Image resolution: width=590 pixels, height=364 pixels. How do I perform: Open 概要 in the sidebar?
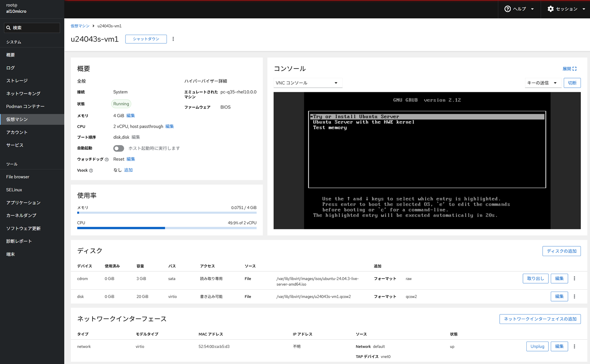(32, 55)
